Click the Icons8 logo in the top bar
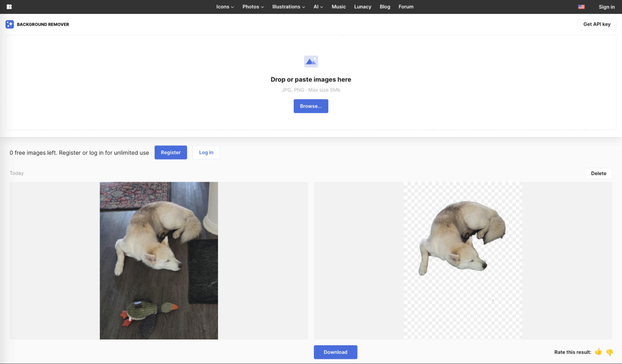 [x=9, y=7]
